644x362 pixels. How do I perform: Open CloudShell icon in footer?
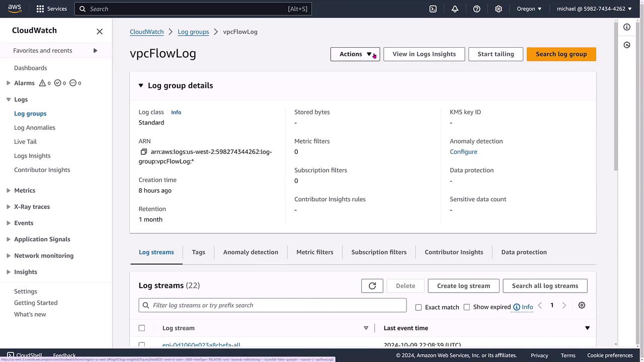point(10,355)
